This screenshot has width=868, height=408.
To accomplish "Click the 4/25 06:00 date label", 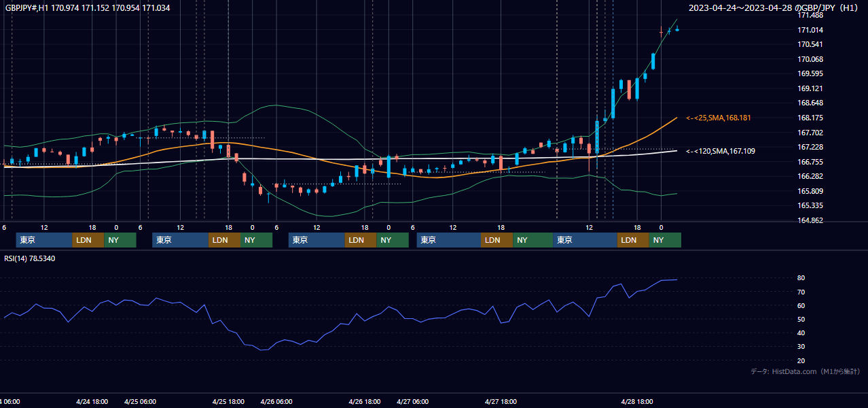I will coord(140,402).
